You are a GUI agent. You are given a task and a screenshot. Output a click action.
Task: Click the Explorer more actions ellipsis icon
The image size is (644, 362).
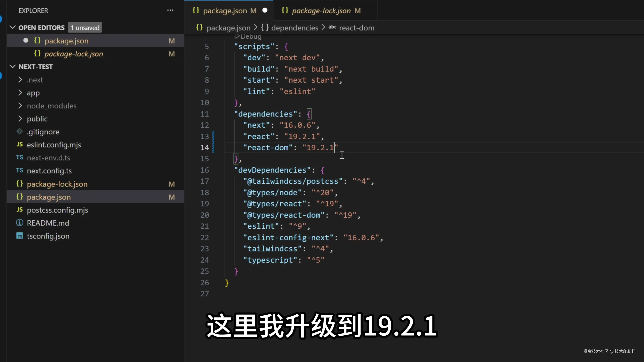pyautogui.click(x=170, y=10)
